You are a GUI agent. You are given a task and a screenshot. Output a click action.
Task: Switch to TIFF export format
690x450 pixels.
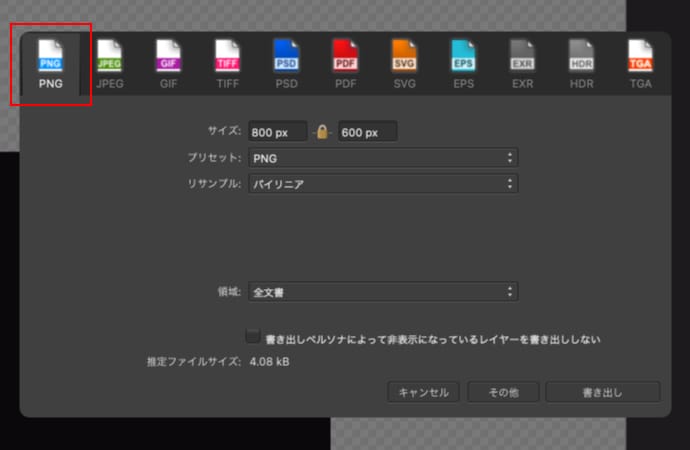(227, 62)
